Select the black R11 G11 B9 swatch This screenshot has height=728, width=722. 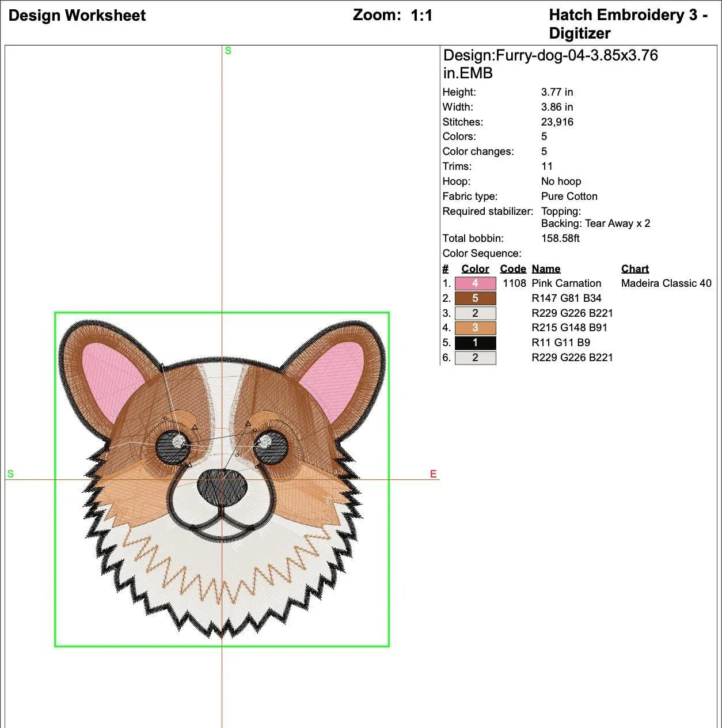pos(474,342)
